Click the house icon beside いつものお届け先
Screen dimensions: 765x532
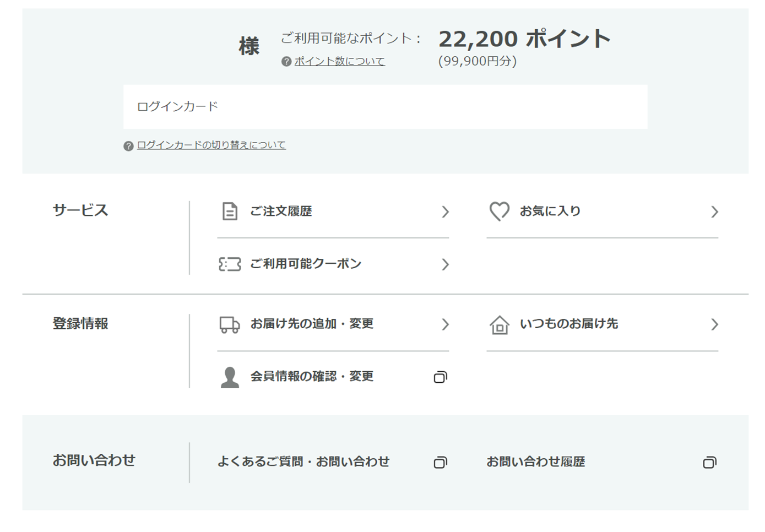click(x=500, y=324)
